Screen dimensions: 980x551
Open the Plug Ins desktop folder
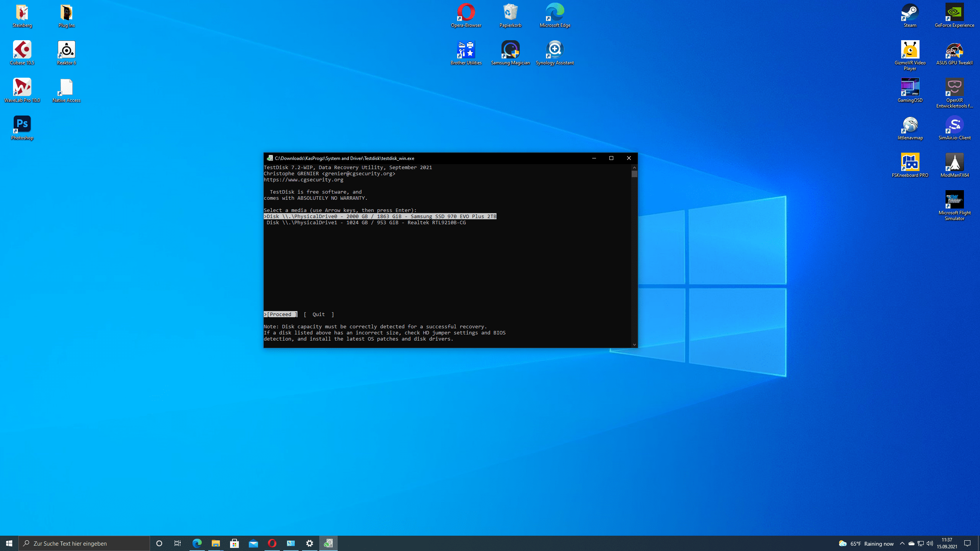coord(66,16)
